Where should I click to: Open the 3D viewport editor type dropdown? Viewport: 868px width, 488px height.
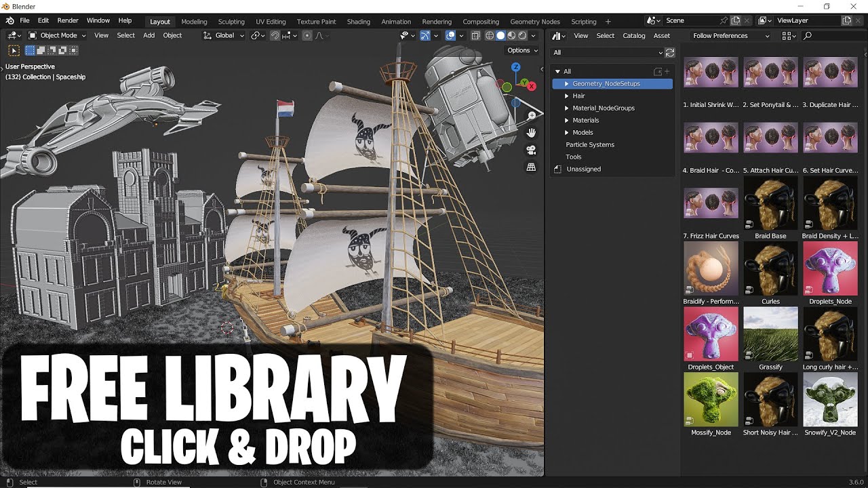coord(14,35)
